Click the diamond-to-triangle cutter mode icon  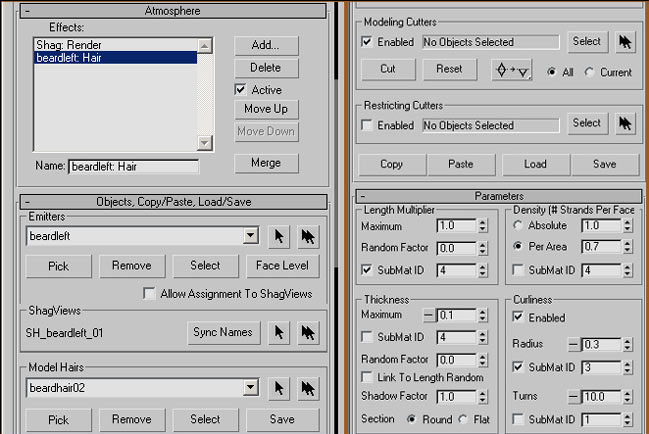(x=512, y=71)
